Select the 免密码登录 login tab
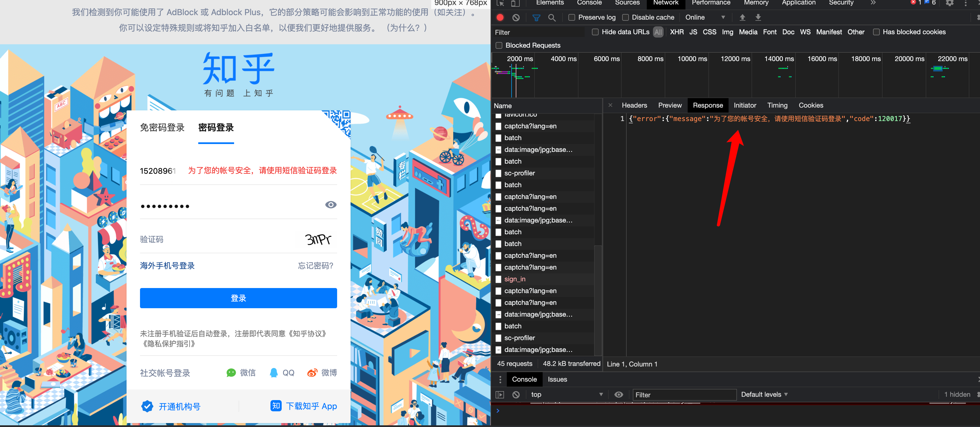The image size is (980, 427). (x=162, y=127)
